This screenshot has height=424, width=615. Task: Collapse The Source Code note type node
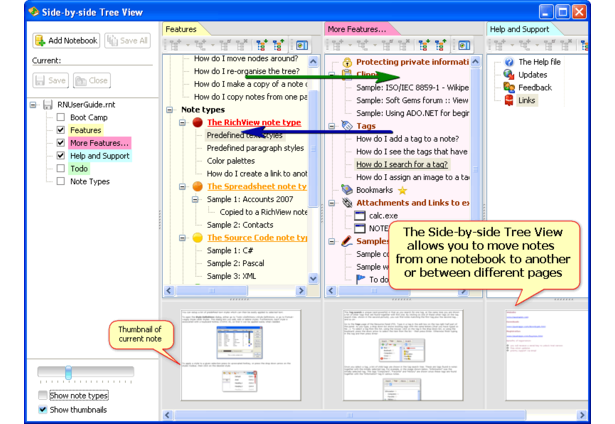[x=182, y=238]
